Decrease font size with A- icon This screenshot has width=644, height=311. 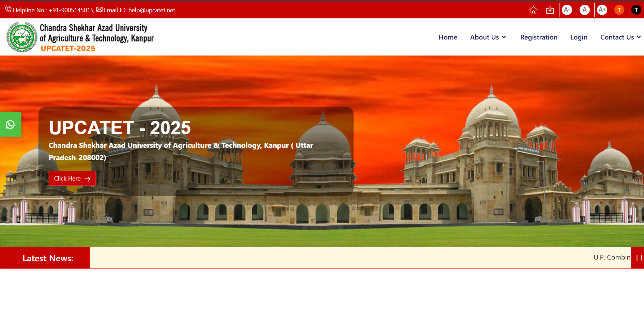(567, 10)
